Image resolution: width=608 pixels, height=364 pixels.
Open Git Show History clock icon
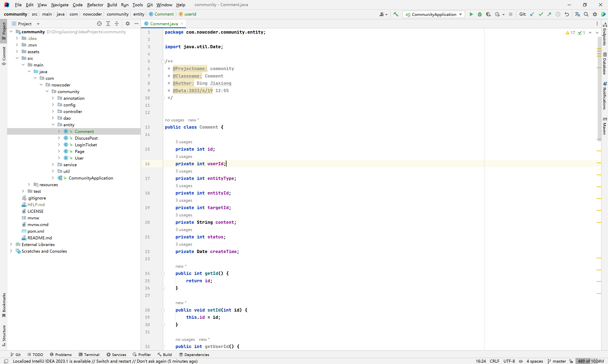pyautogui.click(x=558, y=14)
